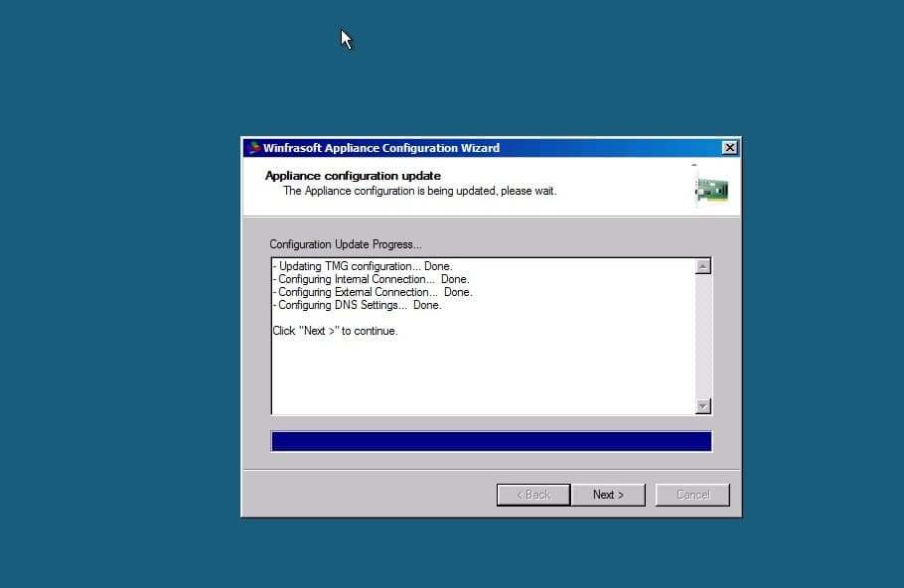Image resolution: width=904 pixels, height=588 pixels.
Task: Select the 'Configuring External Connection... Done.' line
Action: pyautogui.click(x=373, y=292)
